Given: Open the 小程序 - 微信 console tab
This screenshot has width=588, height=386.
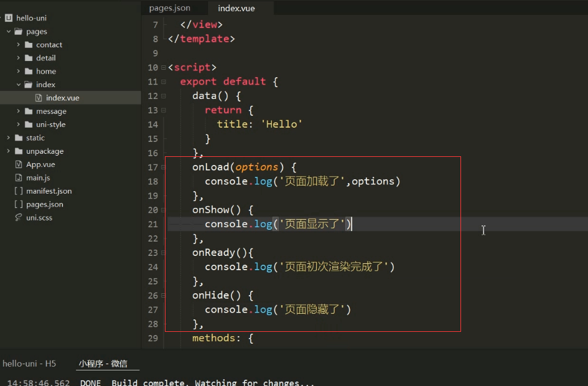Looking at the screenshot, I should tap(103, 364).
